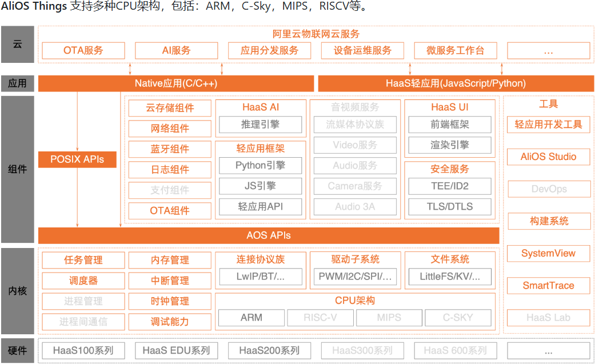This screenshot has width=595, height=364.
Task: Select the PWM/I2C/SPI/... box
Action: click(x=355, y=277)
